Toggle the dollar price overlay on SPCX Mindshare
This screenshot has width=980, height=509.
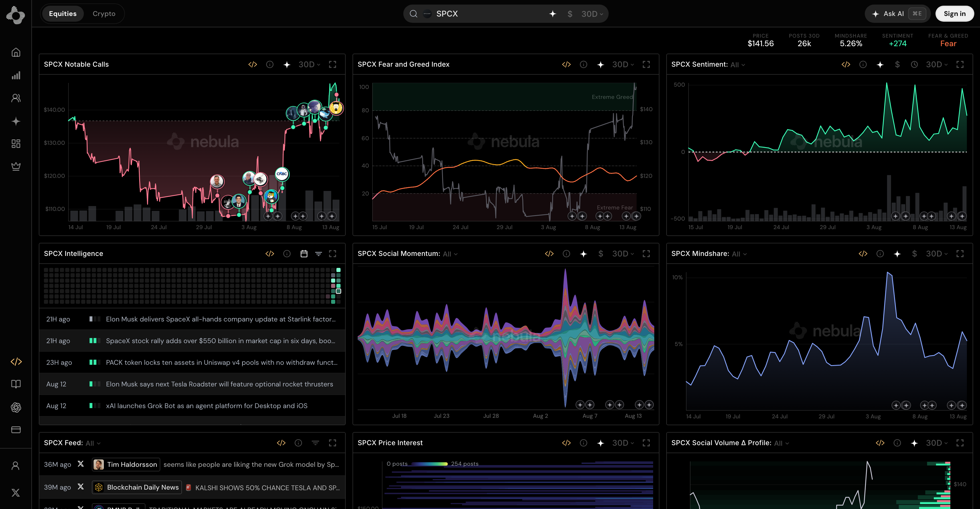pyautogui.click(x=915, y=254)
